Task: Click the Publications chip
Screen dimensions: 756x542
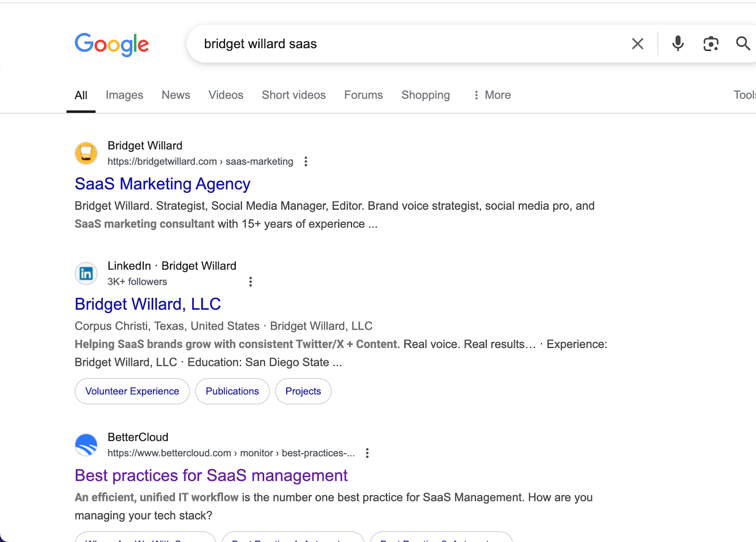Action: tap(232, 391)
